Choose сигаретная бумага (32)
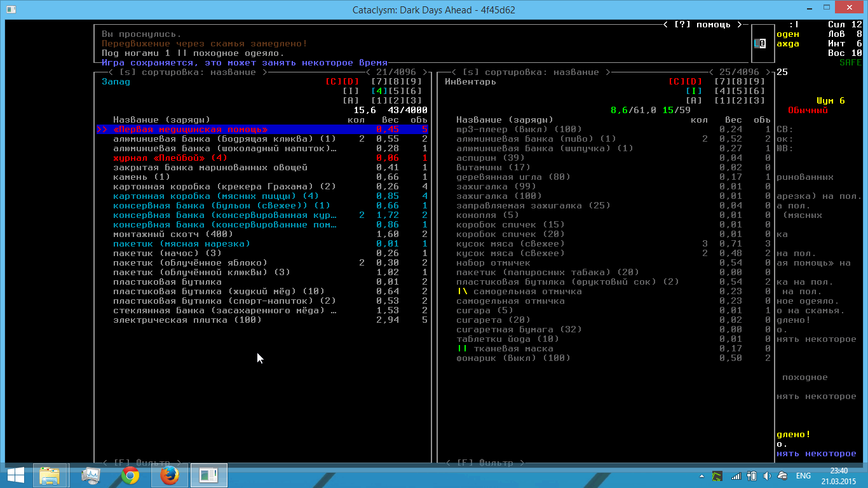 [x=606, y=330]
